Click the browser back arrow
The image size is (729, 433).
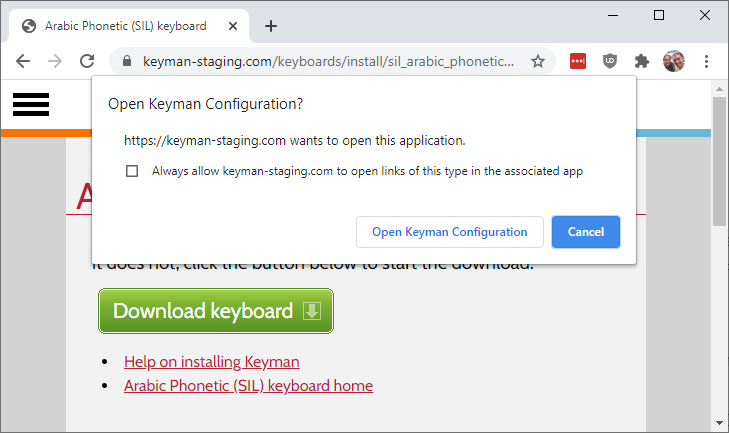pyautogui.click(x=22, y=61)
